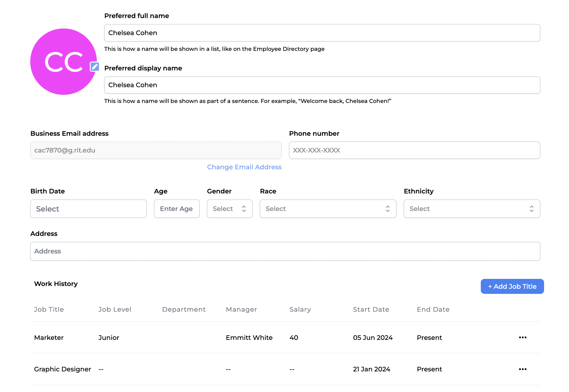Select the Marketer job title row
569x392 pixels.
49,338
